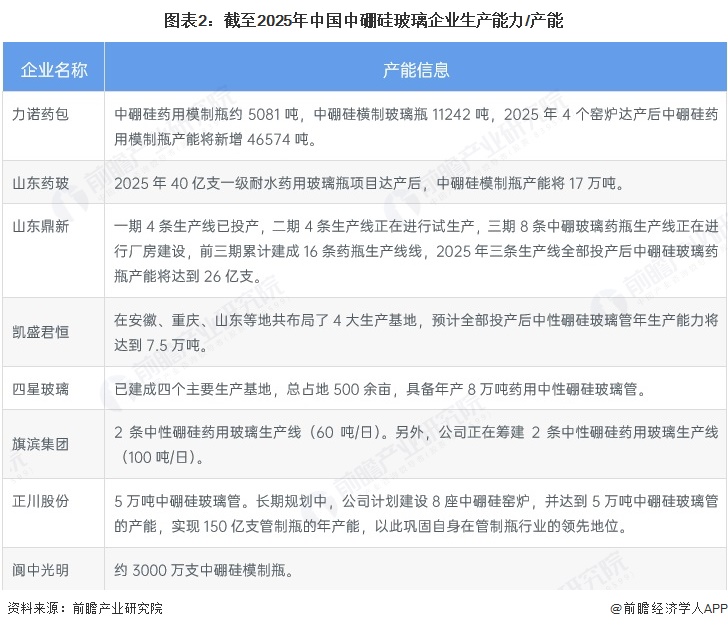Viewport: 728px width, 629px height.
Task: Click the chart title 图表2：截至2025年中国中硼硅玻璃企业生产能力/产能
Action: [364, 21]
